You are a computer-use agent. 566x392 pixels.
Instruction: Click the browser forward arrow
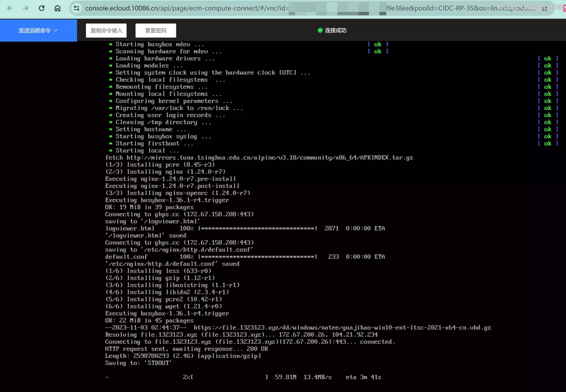pyautogui.click(x=25, y=8)
